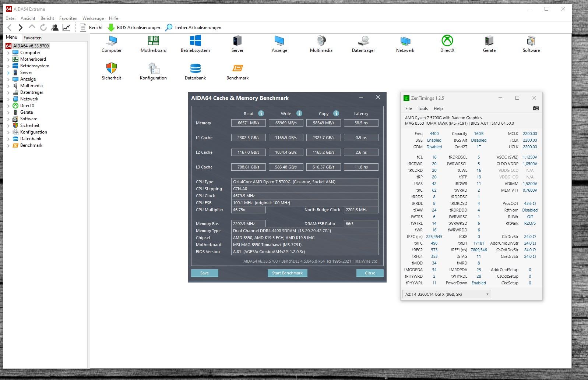
Task: Go forward with the right arrow toolbar icon
Action: (21, 28)
